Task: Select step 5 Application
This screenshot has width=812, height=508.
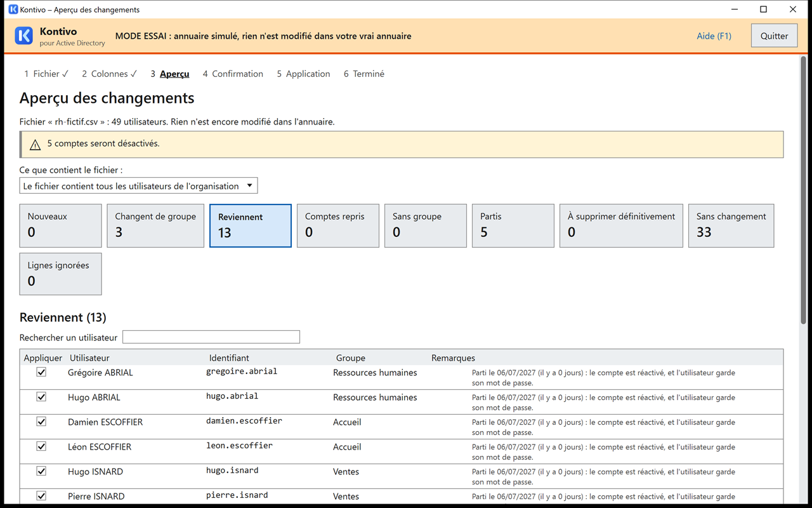Action: [x=303, y=74]
